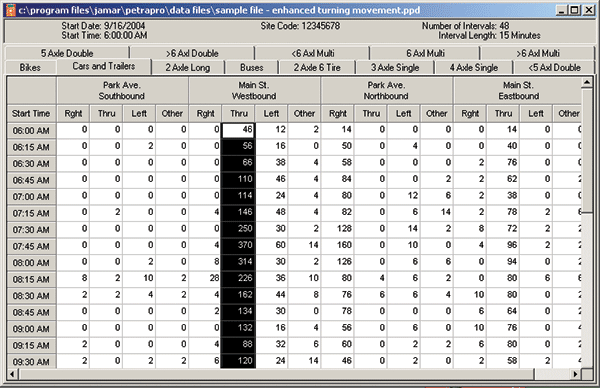Open the 2 Axle 6 Tire tab
This screenshot has width=600, height=388.
pyautogui.click(x=317, y=67)
